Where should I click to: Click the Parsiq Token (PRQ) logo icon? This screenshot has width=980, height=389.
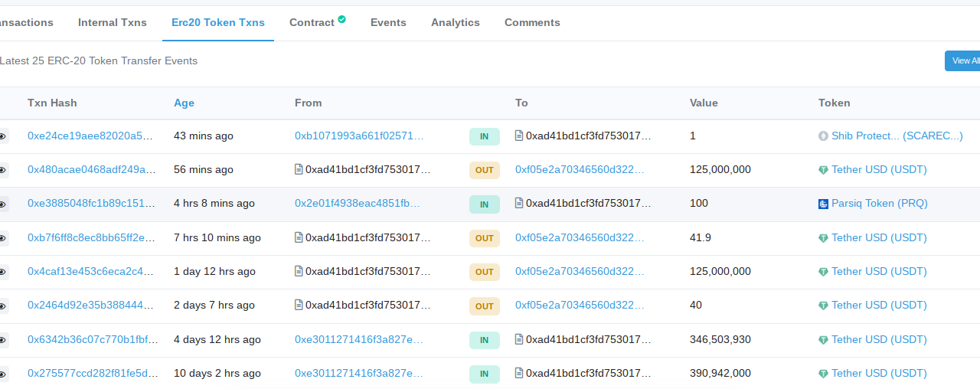[x=823, y=204]
